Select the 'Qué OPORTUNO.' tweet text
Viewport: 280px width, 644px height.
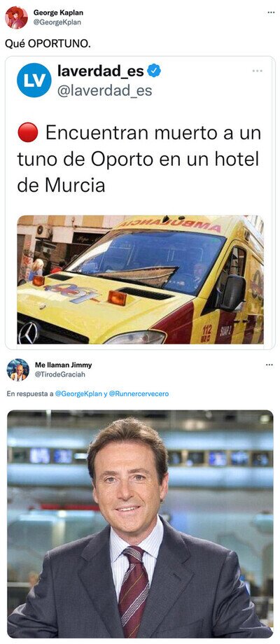48,44
